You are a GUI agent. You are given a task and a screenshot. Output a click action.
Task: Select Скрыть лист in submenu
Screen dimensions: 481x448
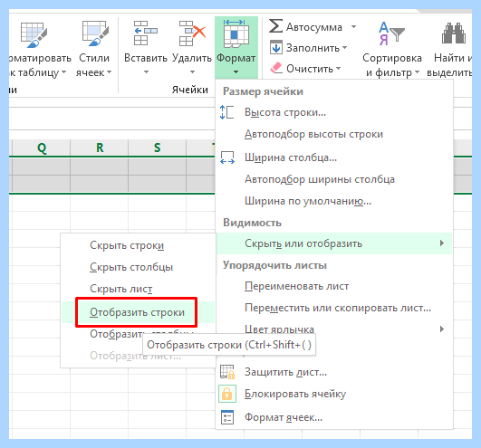138,289
